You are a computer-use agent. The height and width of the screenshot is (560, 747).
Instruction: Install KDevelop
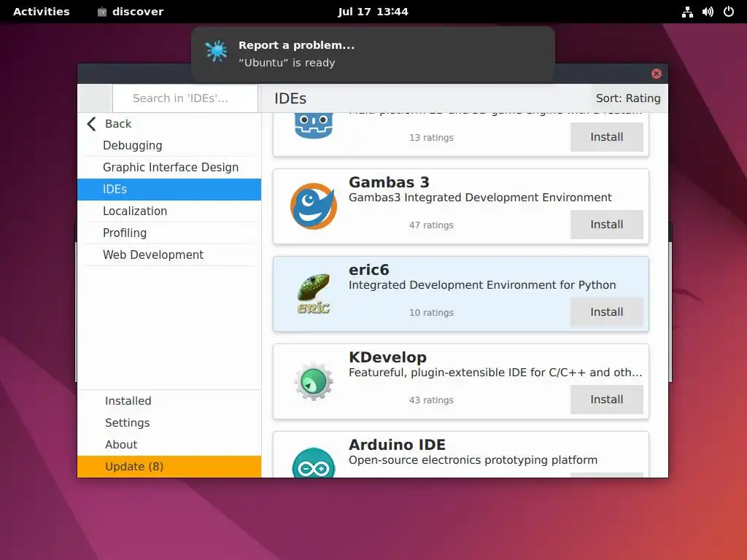point(606,400)
